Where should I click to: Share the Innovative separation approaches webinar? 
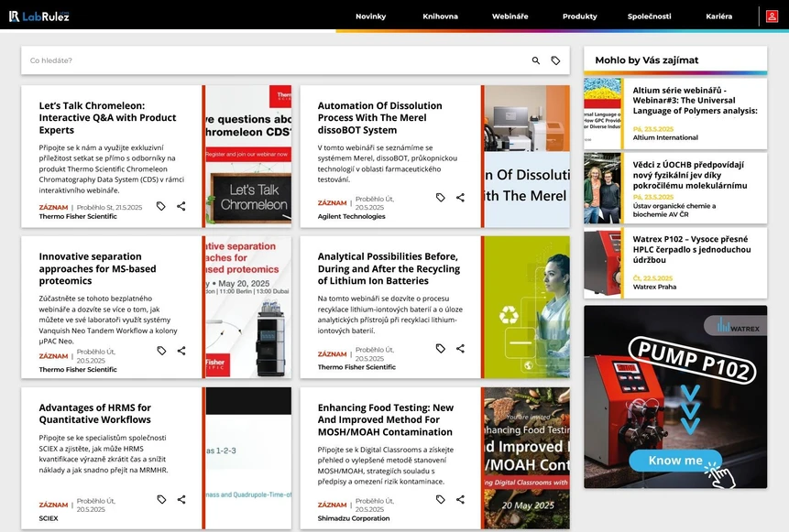[181, 351]
